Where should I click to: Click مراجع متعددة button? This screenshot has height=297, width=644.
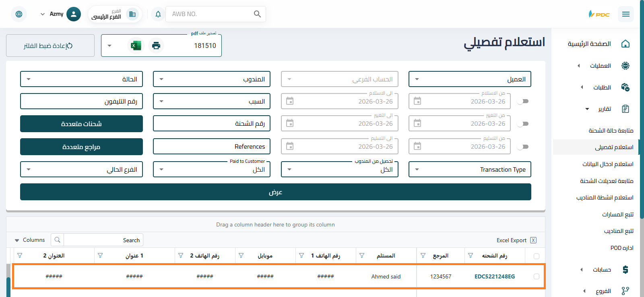tap(81, 147)
